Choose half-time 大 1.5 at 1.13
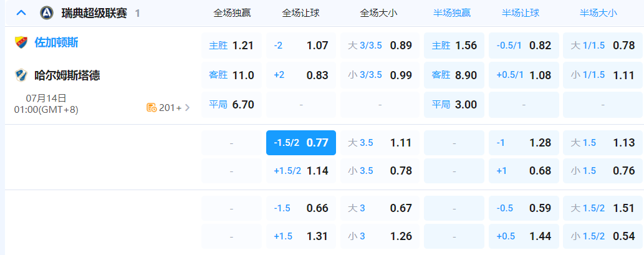The height and width of the screenshot is (255, 644). click(x=602, y=143)
